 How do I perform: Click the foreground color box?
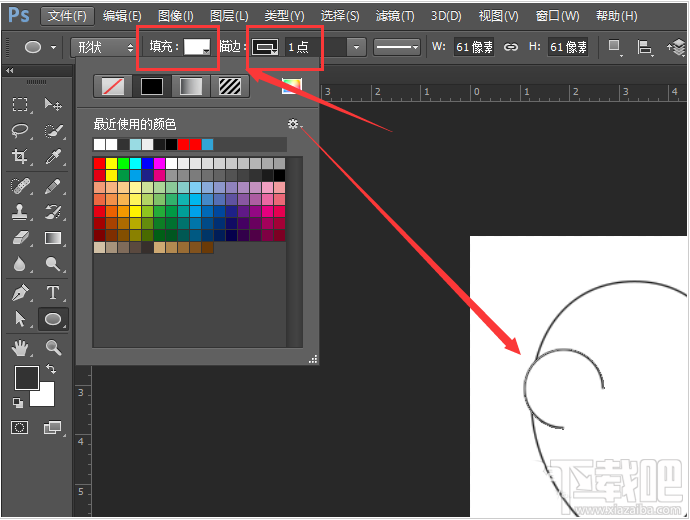pos(25,377)
